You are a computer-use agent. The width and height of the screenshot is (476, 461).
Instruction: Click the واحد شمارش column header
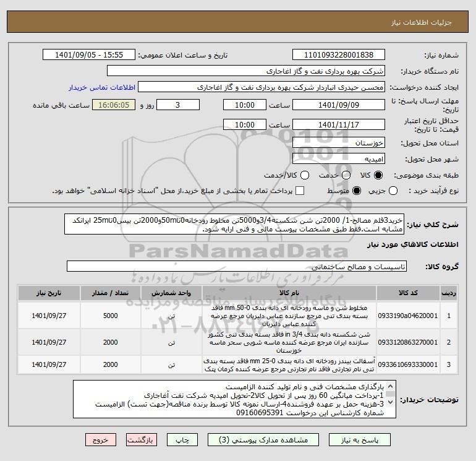click(171, 293)
